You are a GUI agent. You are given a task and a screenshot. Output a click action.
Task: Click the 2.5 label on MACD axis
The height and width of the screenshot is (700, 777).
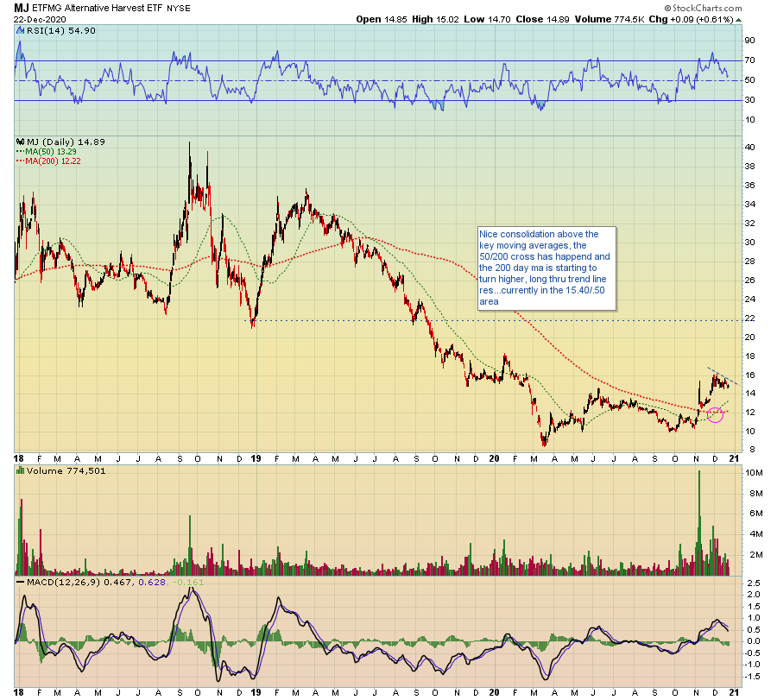[x=754, y=583]
